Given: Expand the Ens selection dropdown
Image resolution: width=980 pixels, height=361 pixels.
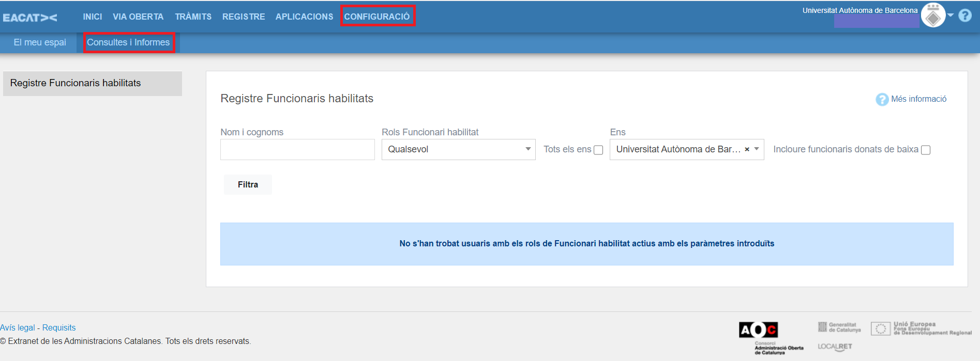Looking at the screenshot, I should [757, 149].
